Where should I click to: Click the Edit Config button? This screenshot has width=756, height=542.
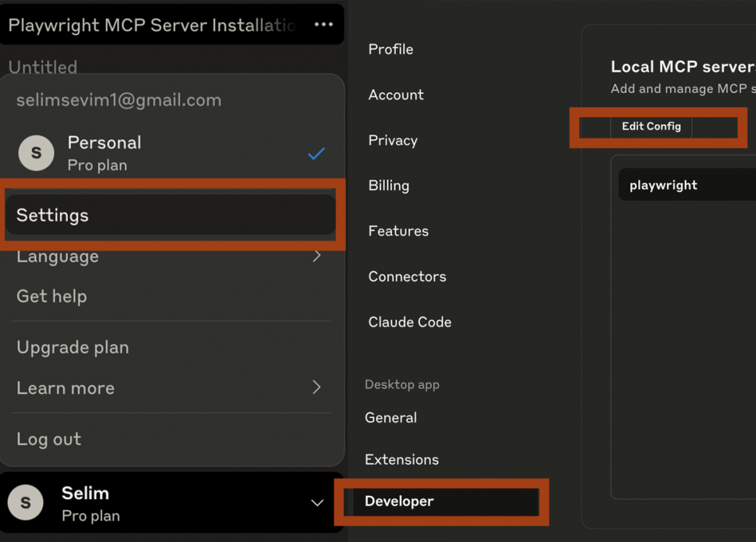(x=651, y=126)
